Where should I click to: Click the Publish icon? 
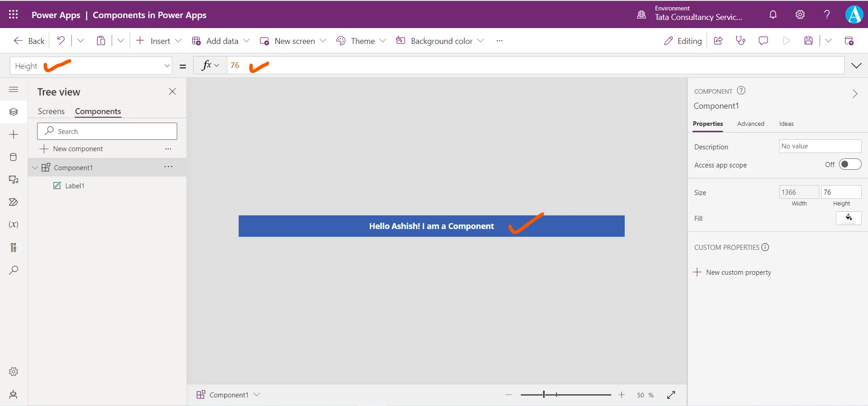pos(849,41)
